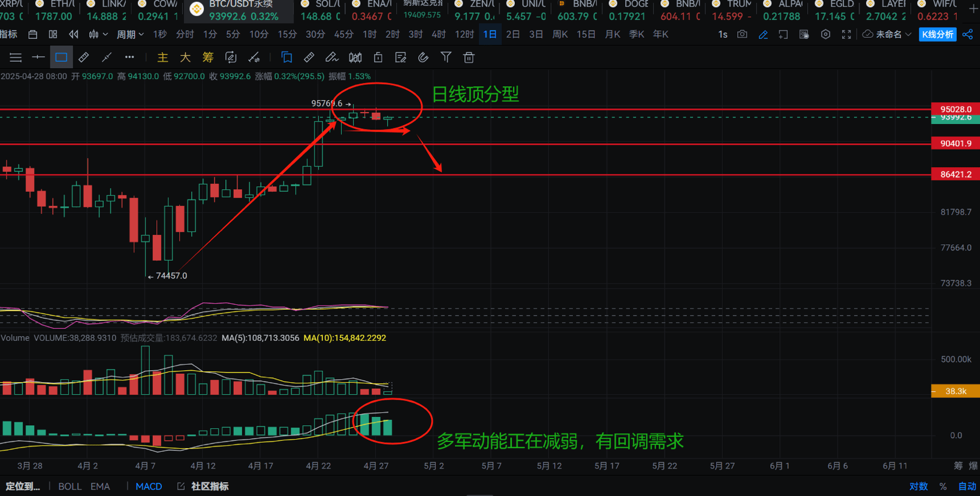Click the hide drawings image icon
The height and width of the screenshot is (496, 980).
pos(804,35)
